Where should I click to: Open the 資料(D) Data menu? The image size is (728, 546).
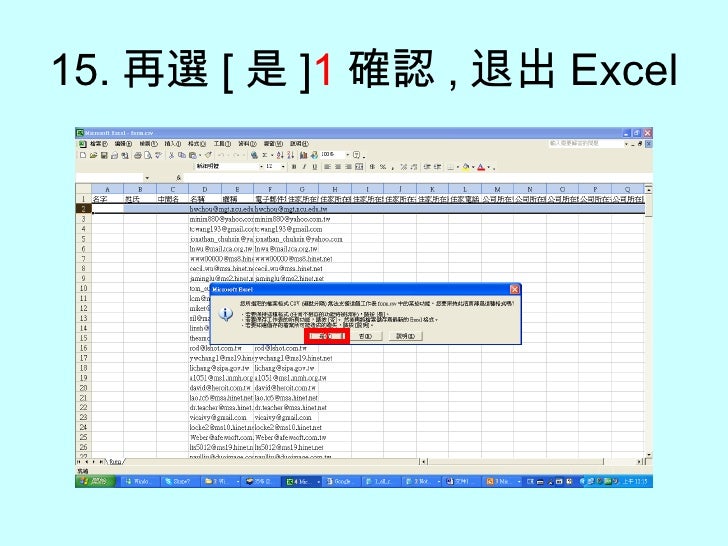click(247, 144)
